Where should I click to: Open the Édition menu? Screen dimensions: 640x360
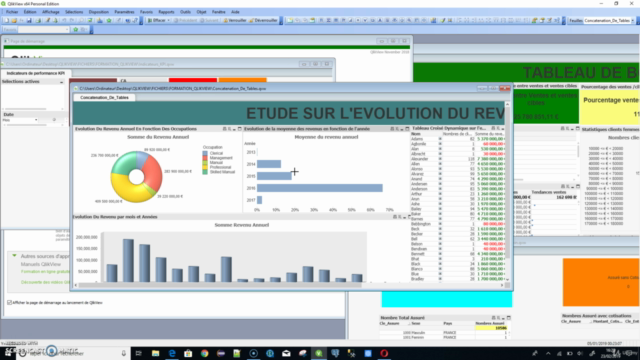coord(30,12)
